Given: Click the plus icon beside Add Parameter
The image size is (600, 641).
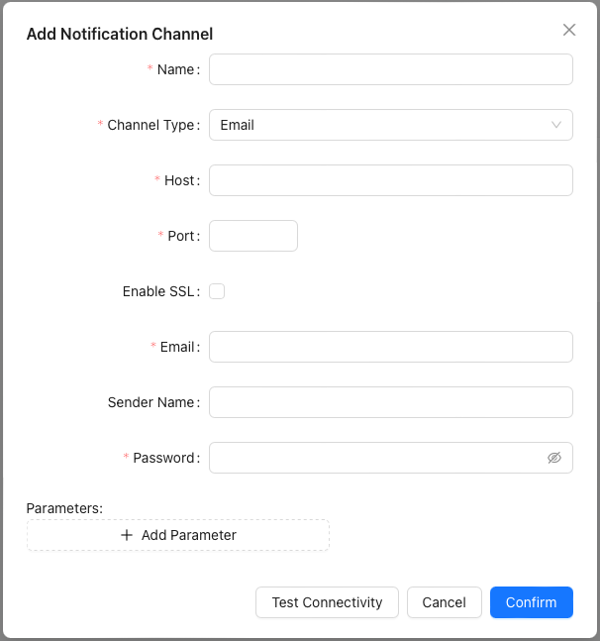Looking at the screenshot, I should tap(127, 535).
